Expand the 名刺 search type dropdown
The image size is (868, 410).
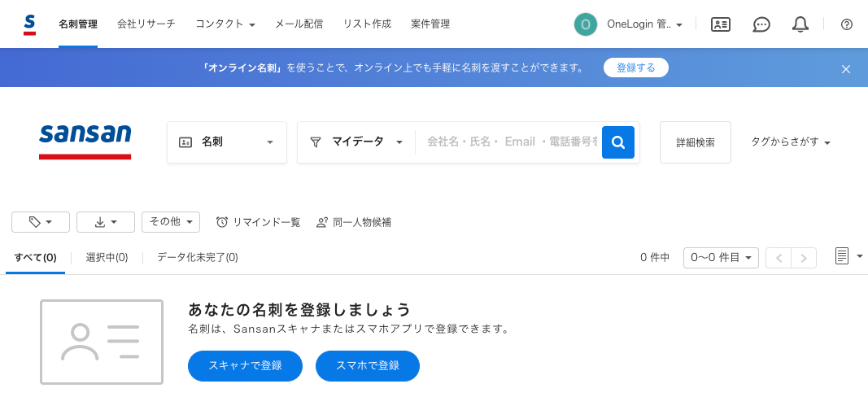pos(227,142)
